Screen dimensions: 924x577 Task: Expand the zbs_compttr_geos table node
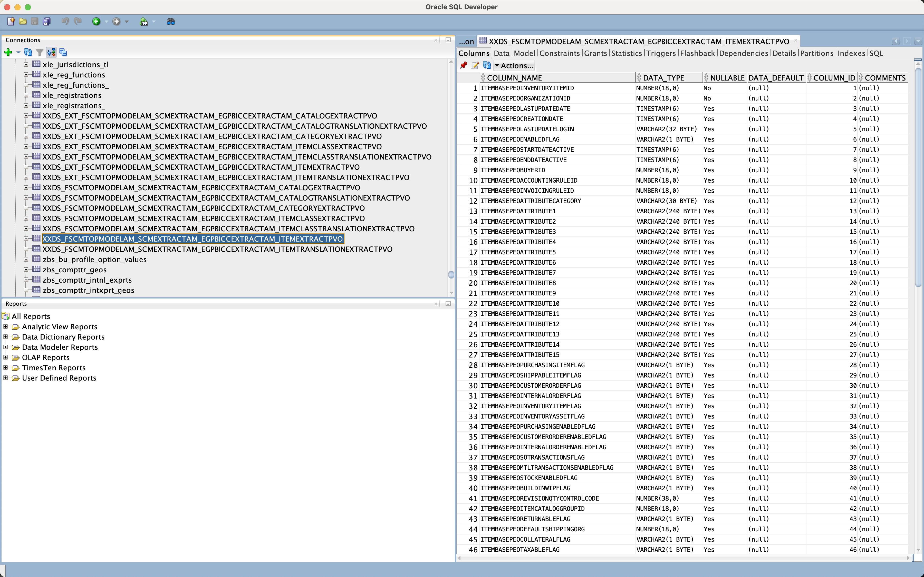[26, 270]
